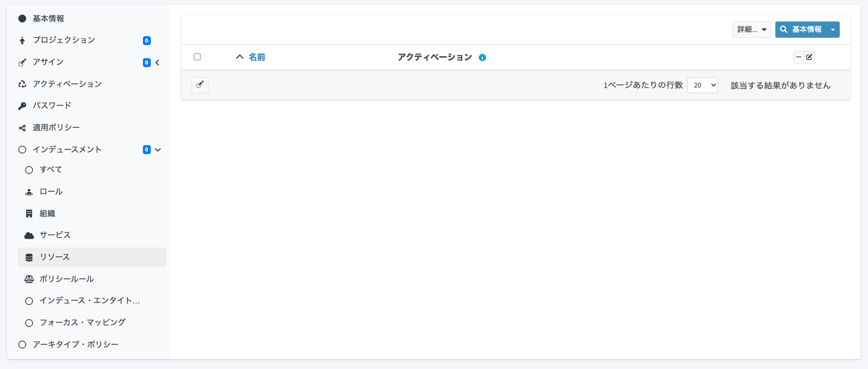
Task: Click the インデュースメント menu label
Action: point(67,150)
